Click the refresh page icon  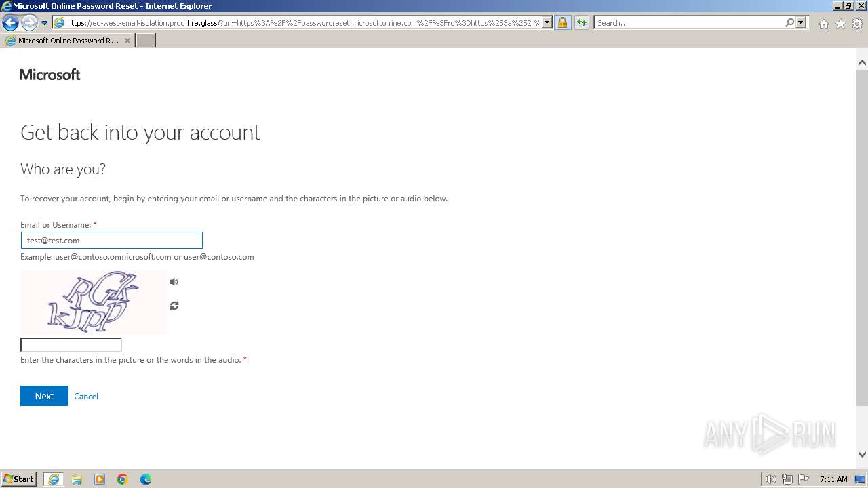point(582,22)
